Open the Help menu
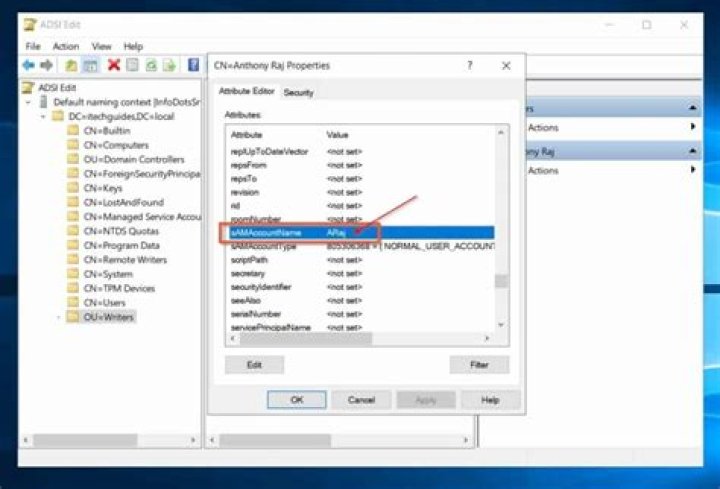The height and width of the screenshot is (489, 720). pyautogui.click(x=133, y=46)
